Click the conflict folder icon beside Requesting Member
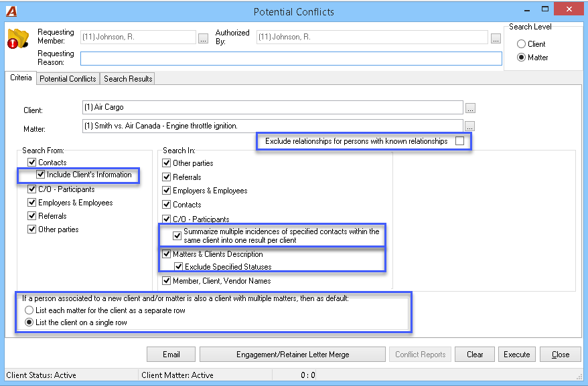588x386 pixels. [x=18, y=39]
